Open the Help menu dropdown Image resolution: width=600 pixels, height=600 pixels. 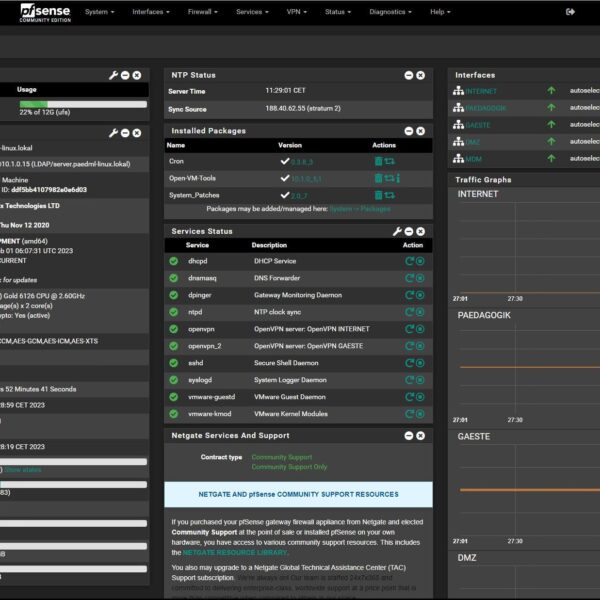point(440,12)
